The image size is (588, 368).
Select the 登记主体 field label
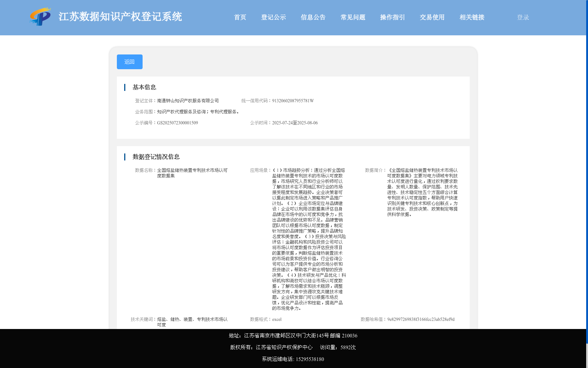pos(144,101)
